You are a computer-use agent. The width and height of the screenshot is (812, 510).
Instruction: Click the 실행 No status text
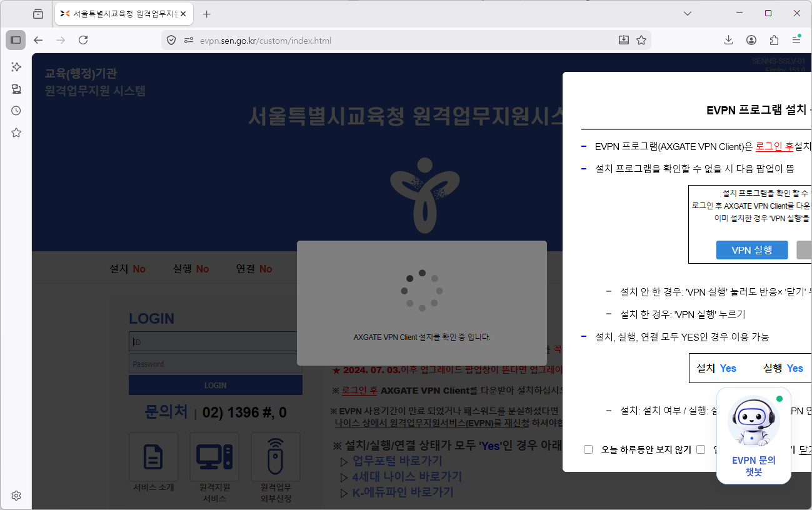[191, 269]
